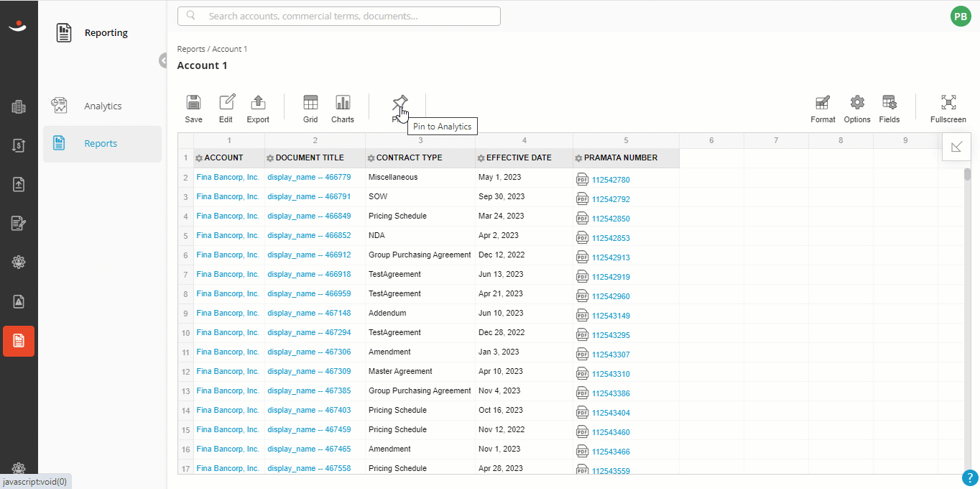Open CONTRACT TYPE column gear menu
Viewport: 980px width, 489px height.
point(371,158)
